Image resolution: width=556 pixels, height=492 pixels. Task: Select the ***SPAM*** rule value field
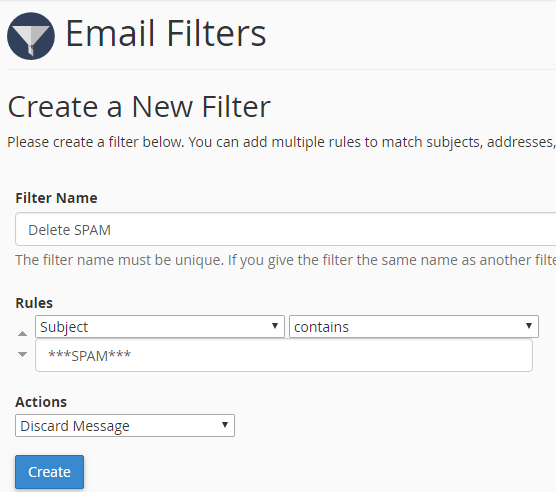point(284,356)
